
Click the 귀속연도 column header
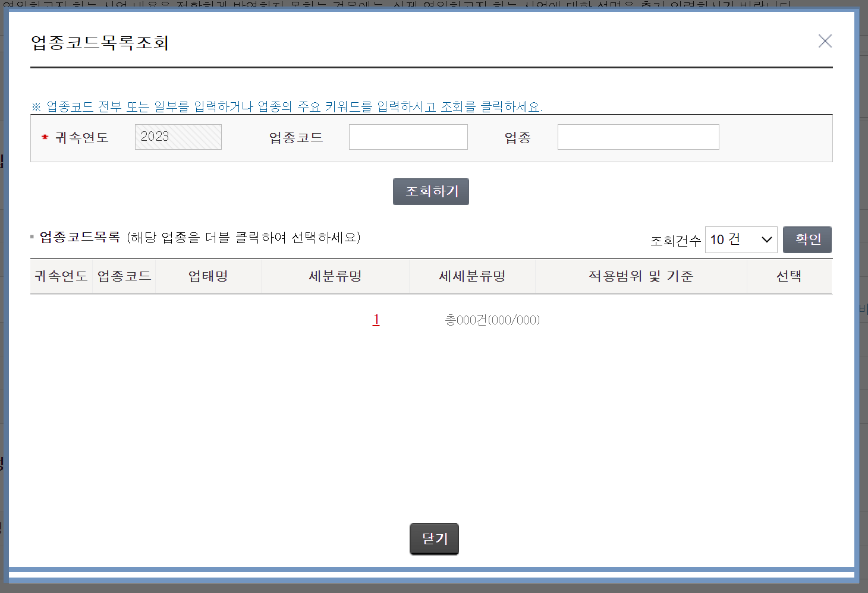(x=61, y=276)
